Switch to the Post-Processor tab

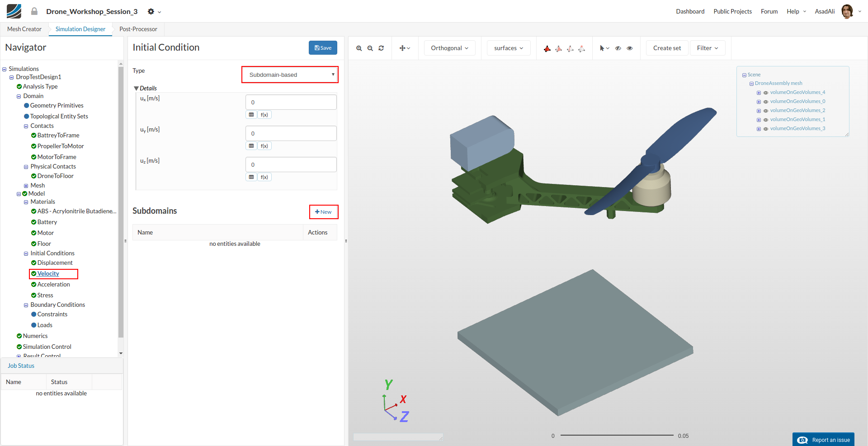coord(138,29)
